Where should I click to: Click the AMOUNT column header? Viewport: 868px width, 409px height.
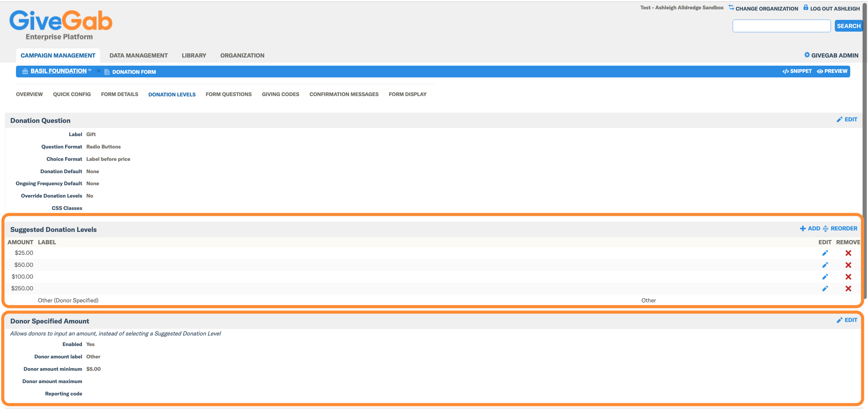tap(20, 242)
